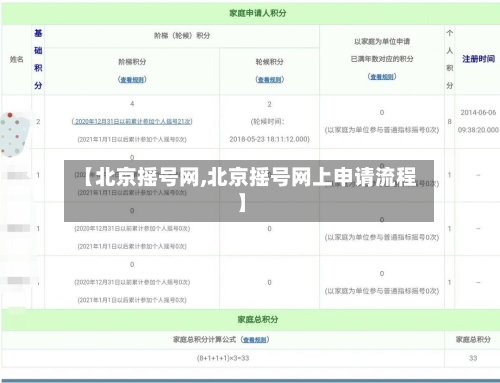500x383 pixels.
Task: Open 查看规则 link under 已满年数对应的积分
Action: [382, 77]
